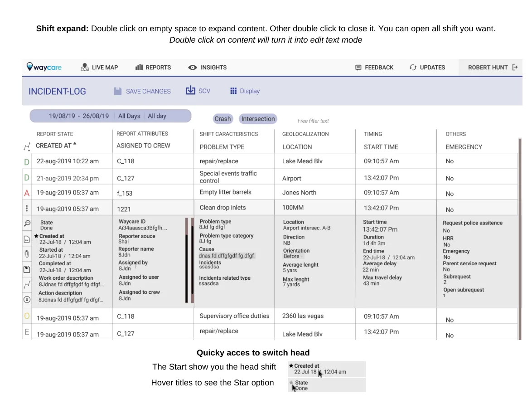This screenshot has height=399, width=532.
Task: Open the LIVE MAP section
Action: [99, 67]
